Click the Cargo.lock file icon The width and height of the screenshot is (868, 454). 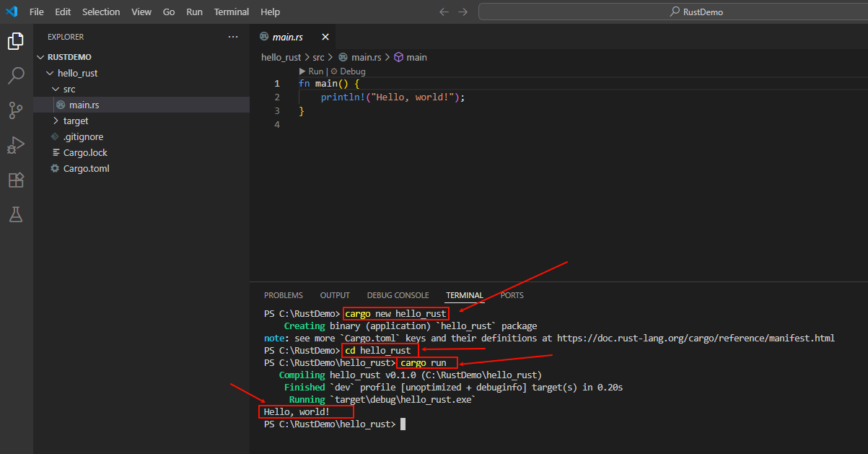pyautogui.click(x=56, y=152)
